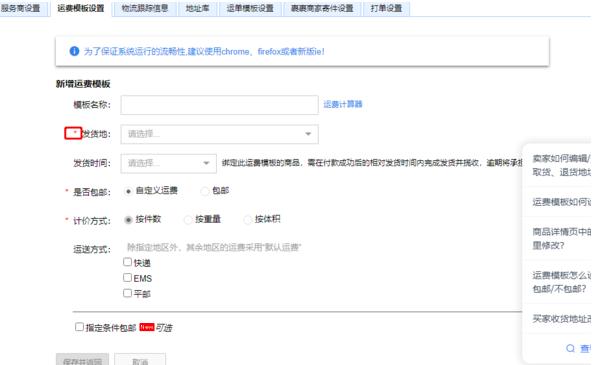Screen dimensions: 600x365
Task: Enable the 指定条件包邮 checkbox
Action: point(79,327)
